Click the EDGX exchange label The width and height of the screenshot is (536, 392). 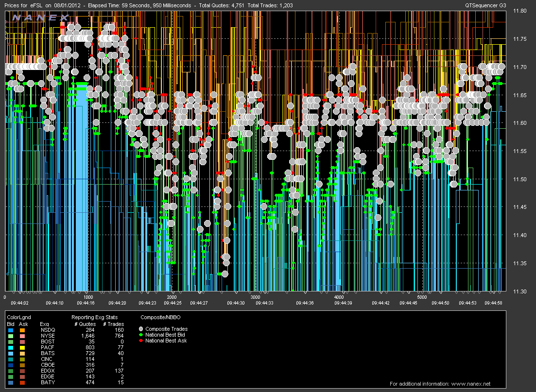pos(48,371)
